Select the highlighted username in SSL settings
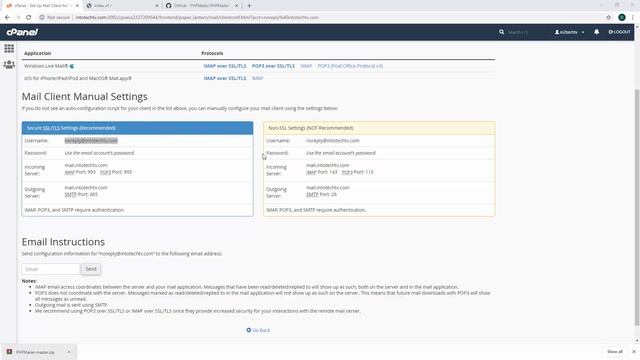 91,140
